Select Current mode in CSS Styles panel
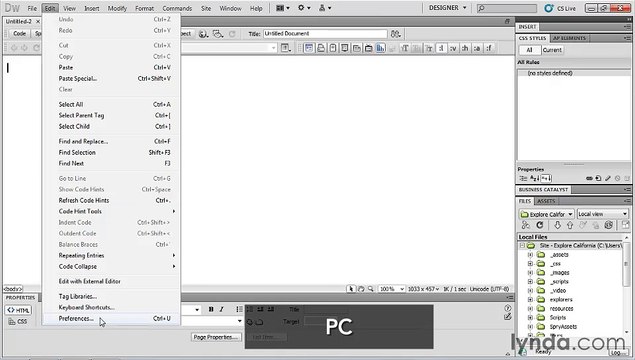This screenshot has height=360, width=635. (552, 50)
